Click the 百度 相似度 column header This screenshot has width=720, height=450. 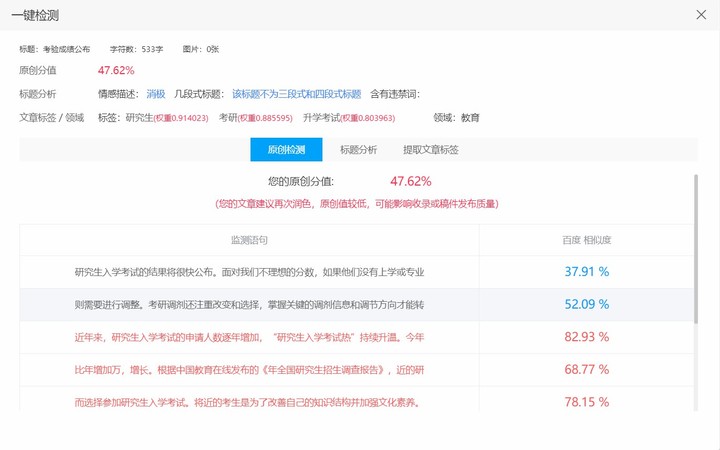pos(586,240)
